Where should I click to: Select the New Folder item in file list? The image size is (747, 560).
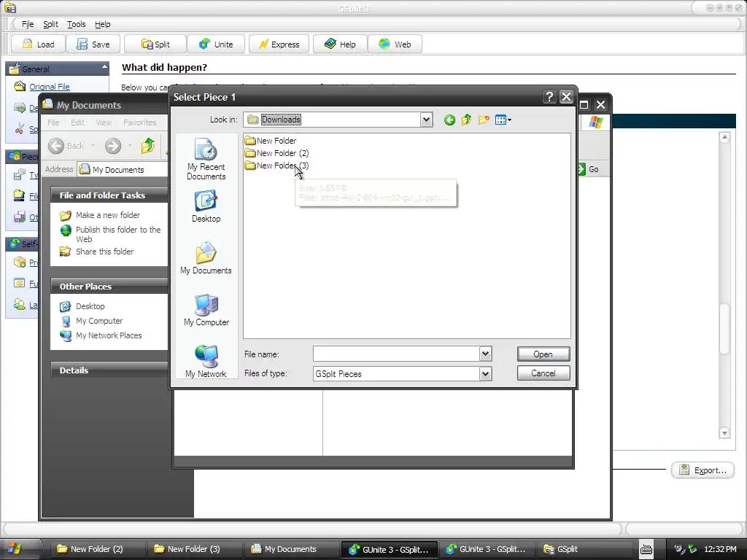[271, 141]
